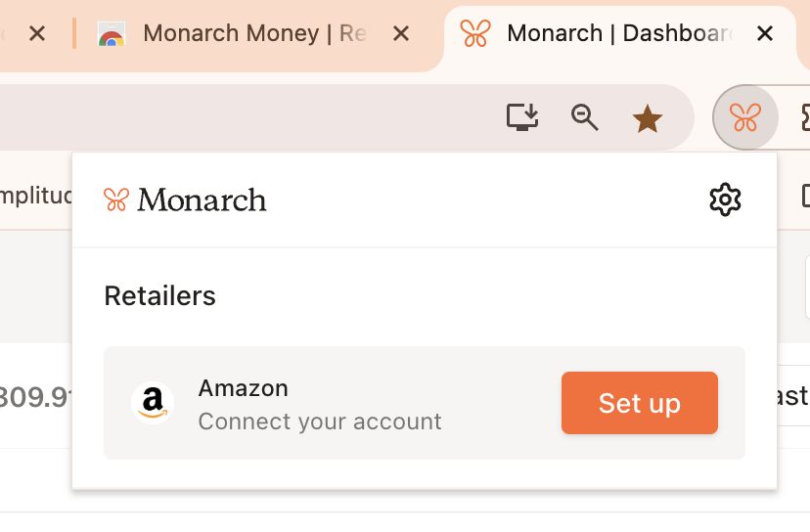Close the Monarch Money tab
The width and height of the screenshot is (810, 532).
tap(401, 34)
